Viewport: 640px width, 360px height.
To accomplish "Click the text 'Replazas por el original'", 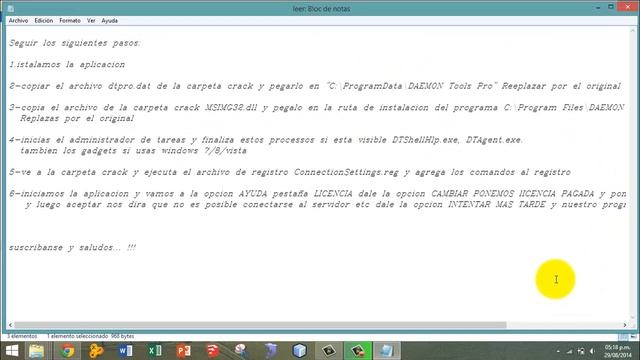I will (77, 118).
